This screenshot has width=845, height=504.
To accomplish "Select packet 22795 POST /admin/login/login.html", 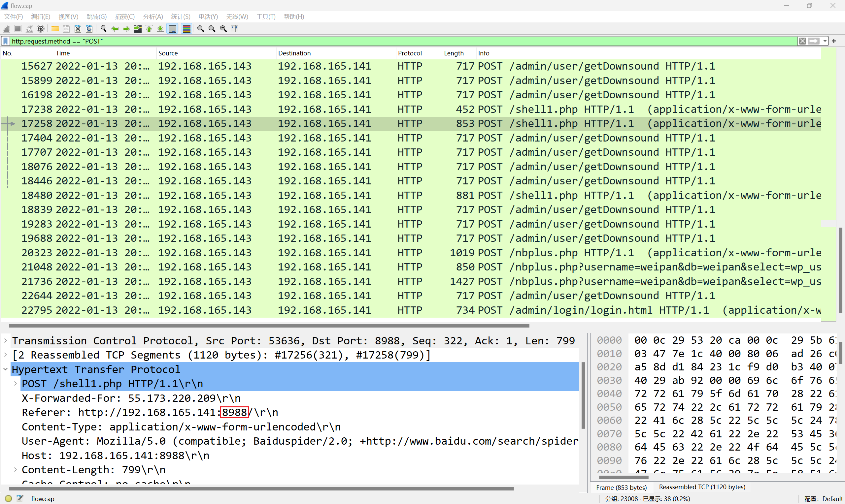I will point(410,310).
